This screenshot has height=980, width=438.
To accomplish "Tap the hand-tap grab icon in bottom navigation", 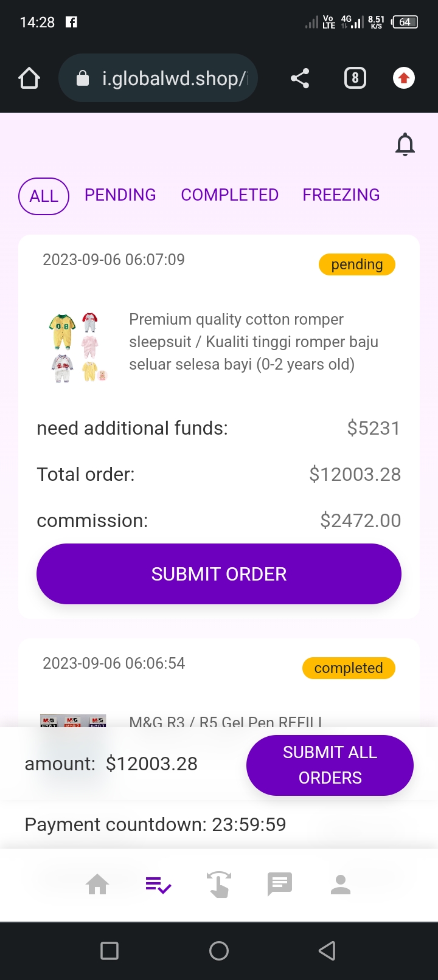I will (x=219, y=885).
